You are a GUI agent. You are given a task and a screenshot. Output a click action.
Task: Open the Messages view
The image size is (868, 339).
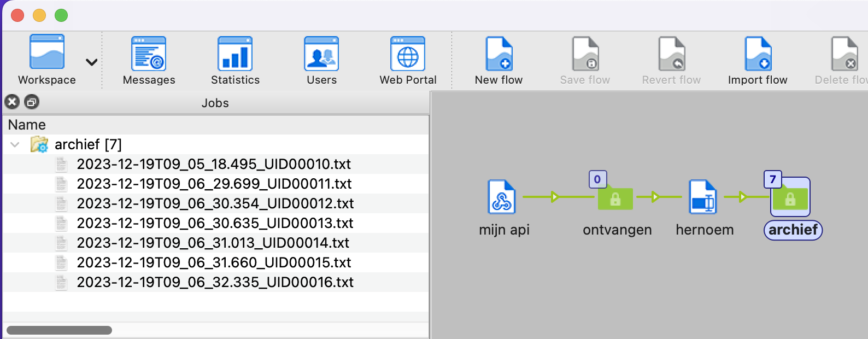[149, 60]
